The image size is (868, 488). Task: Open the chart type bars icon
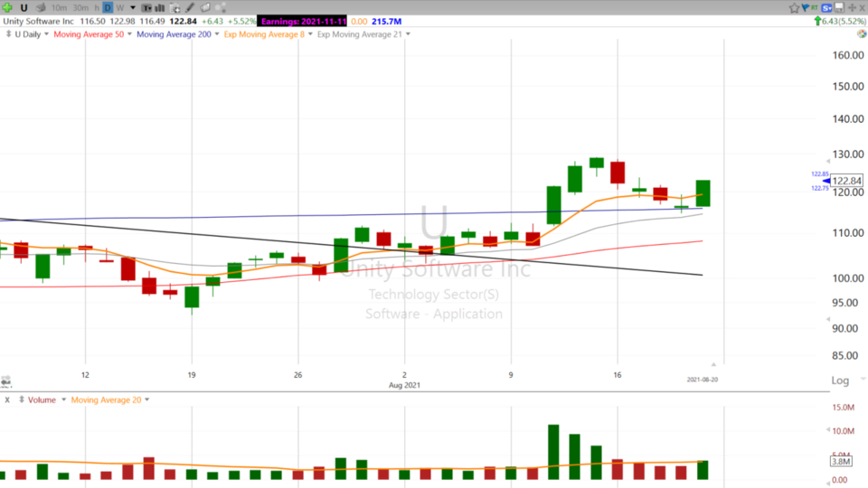pos(160,8)
